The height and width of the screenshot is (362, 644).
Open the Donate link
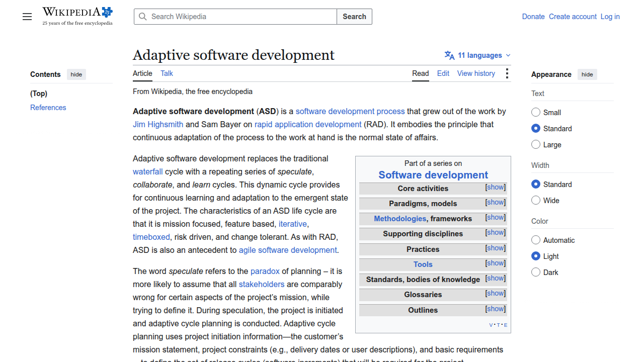click(x=533, y=17)
